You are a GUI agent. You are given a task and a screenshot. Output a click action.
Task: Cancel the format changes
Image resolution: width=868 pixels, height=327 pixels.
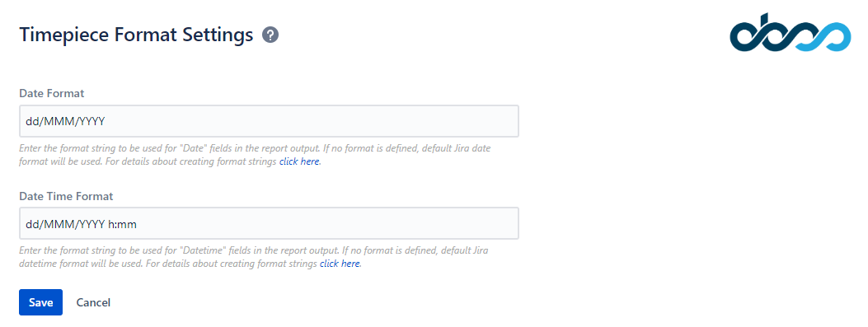[93, 302]
